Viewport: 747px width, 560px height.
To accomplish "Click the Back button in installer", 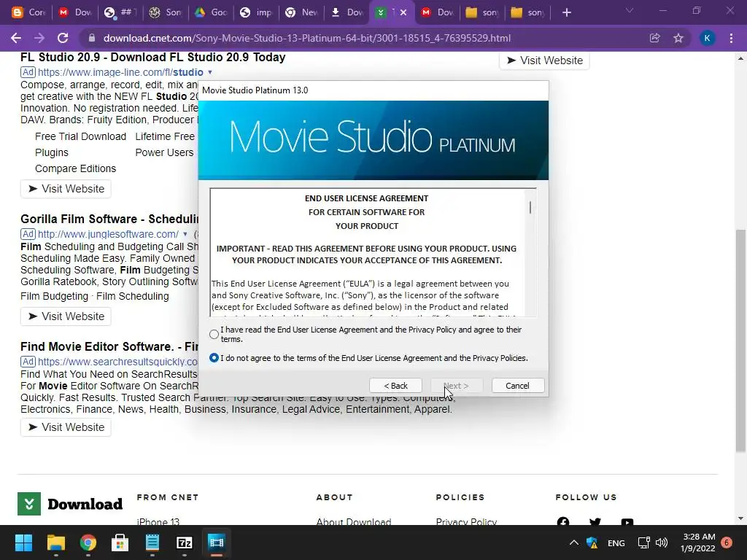I will [395, 386].
